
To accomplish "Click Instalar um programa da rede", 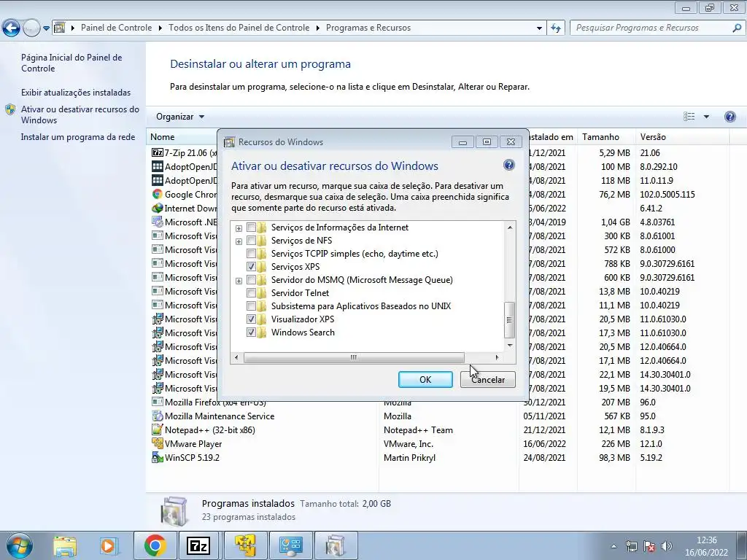I will (x=77, y=137).
